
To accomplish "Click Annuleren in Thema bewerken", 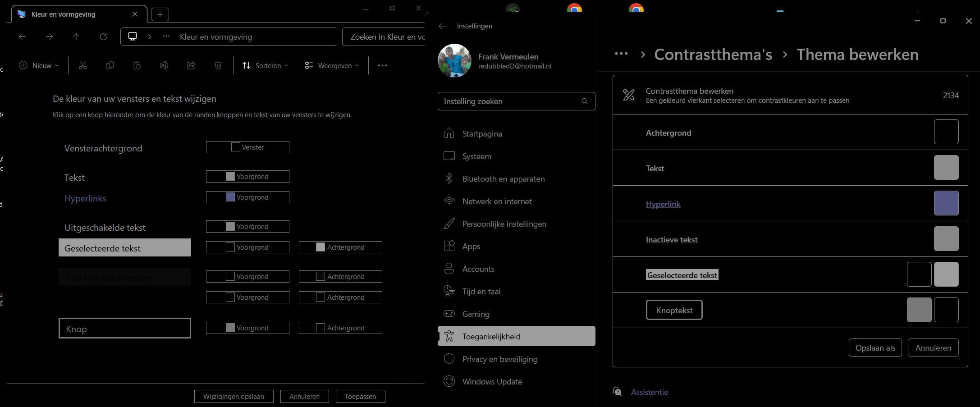I will pos(933,348).
